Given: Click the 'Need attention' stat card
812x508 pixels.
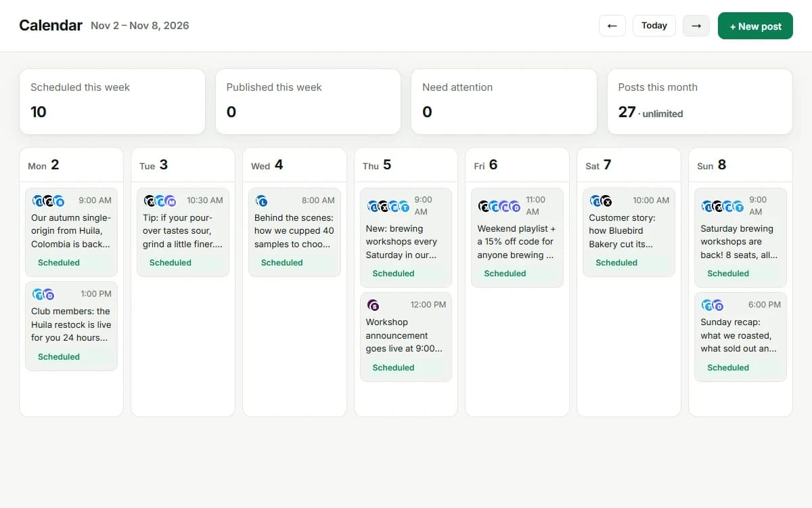Looking at the screenshot, I should 504,102.
